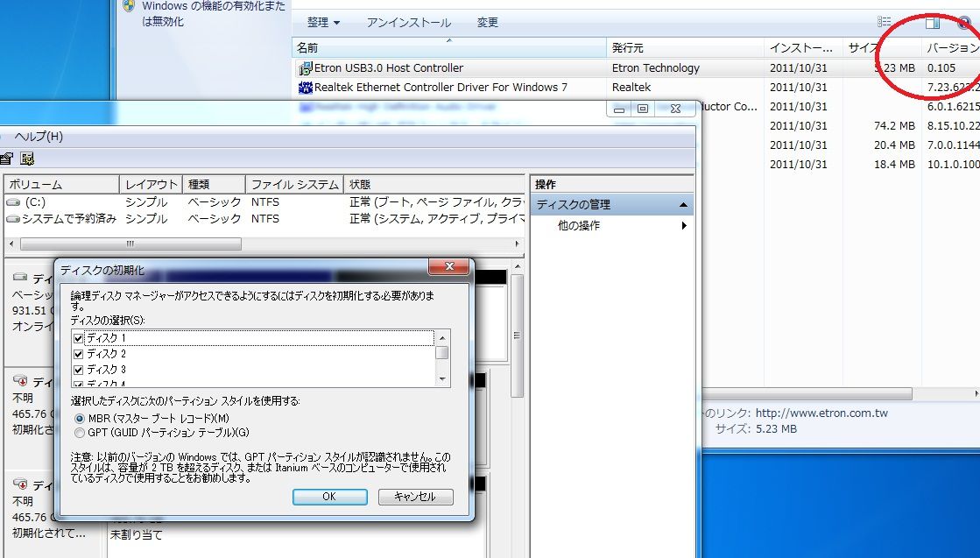Viewport: 980px width, 558px height.
Task: Click the disk list scrollbar up arrow in dialog
Action: click(x=442, y=338)
